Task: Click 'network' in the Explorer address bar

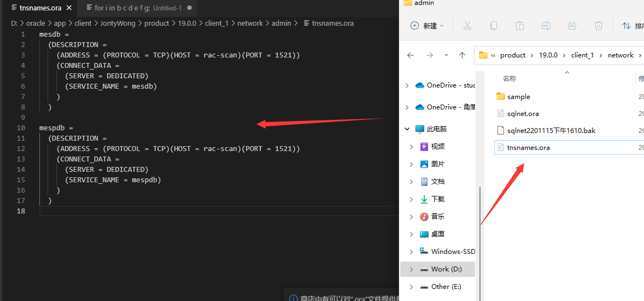Action: click(x=620, y=55)
